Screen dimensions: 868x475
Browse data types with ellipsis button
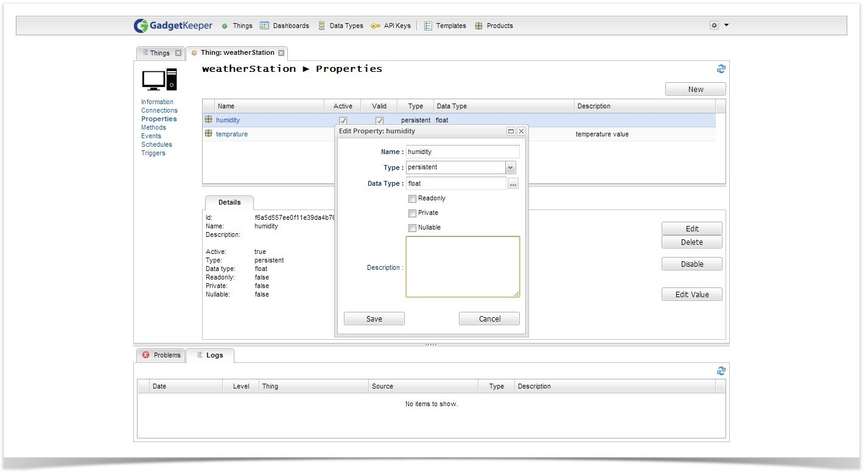coord(513,184)
